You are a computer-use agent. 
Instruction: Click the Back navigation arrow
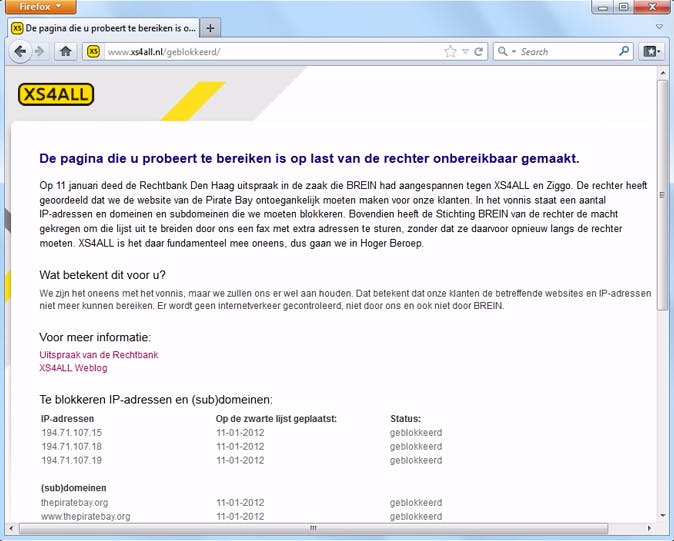20,52
